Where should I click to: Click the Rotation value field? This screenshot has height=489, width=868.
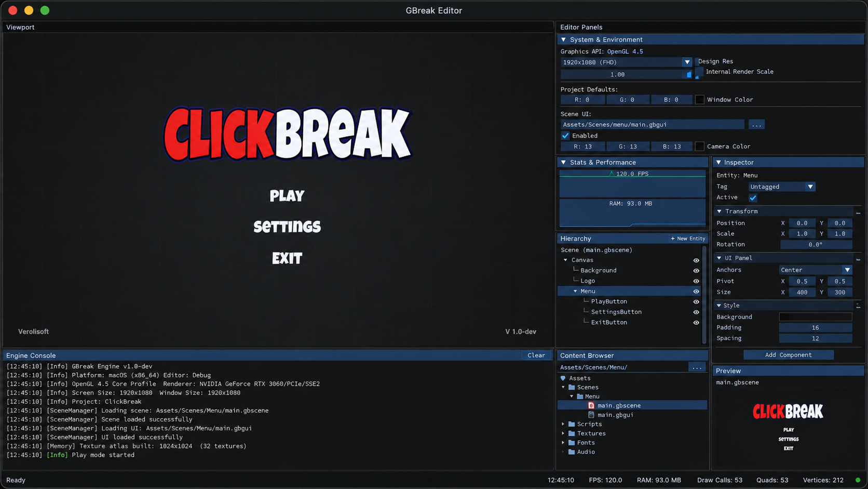click(816, 245)
